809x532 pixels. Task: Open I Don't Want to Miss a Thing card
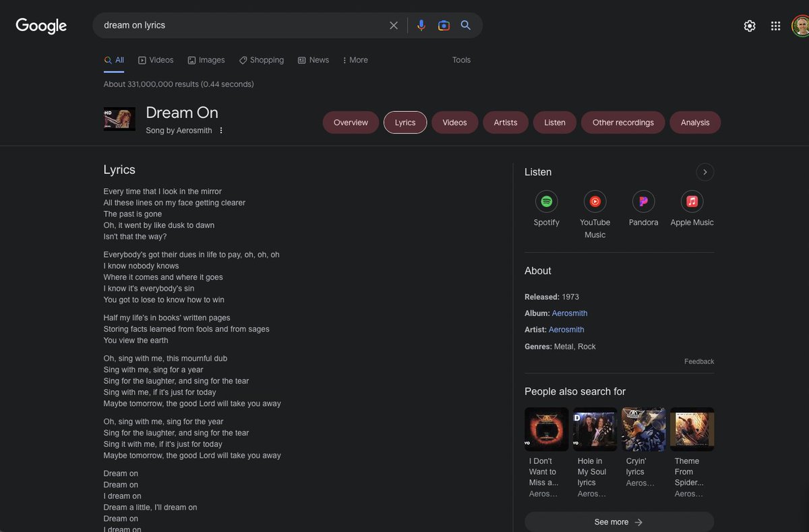(x=546, y=453)
